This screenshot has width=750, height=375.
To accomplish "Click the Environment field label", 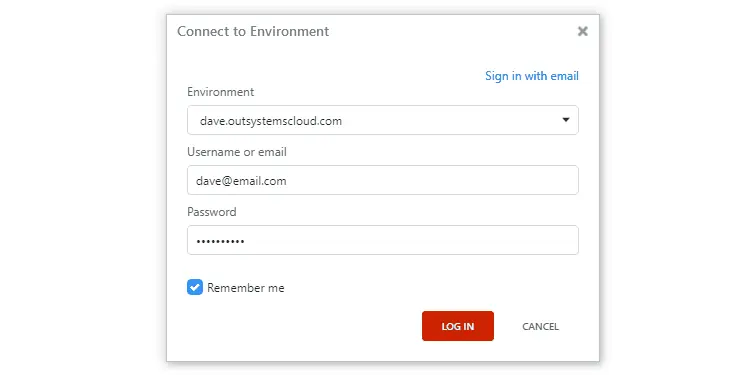I will 221,92.
